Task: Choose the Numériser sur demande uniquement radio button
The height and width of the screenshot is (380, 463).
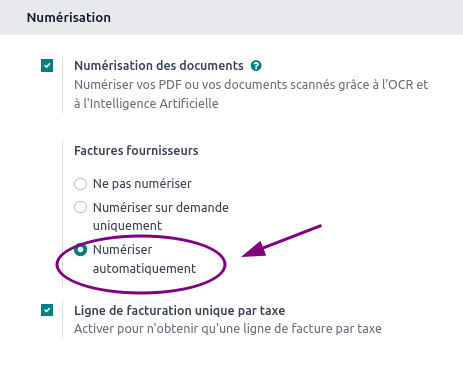Action: point(80,207)
